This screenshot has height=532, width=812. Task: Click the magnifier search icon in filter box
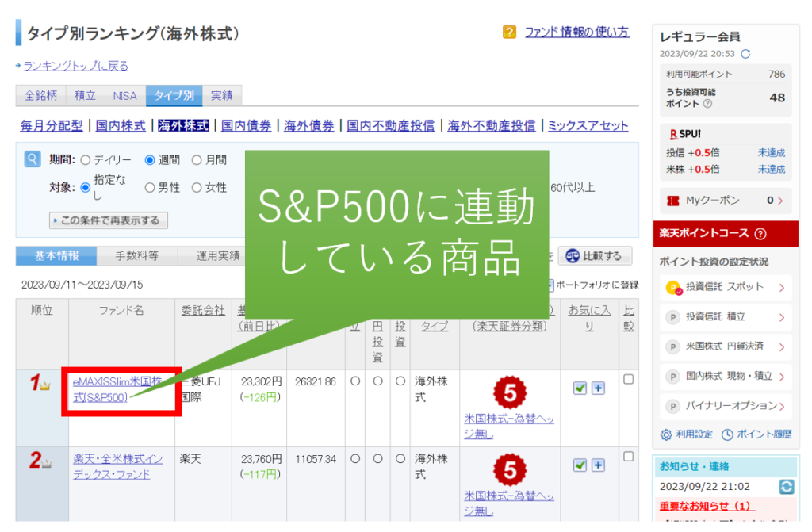pyautogui.click(x=32, y=159)
